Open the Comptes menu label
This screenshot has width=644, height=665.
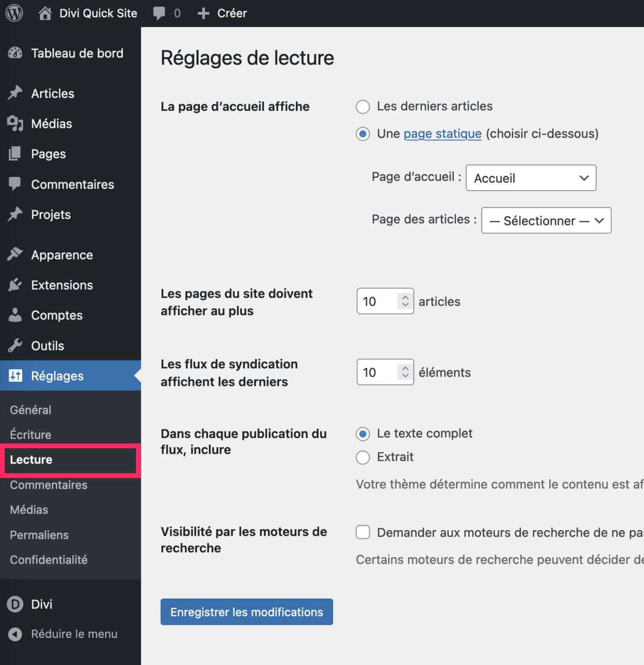pos(57,316)
